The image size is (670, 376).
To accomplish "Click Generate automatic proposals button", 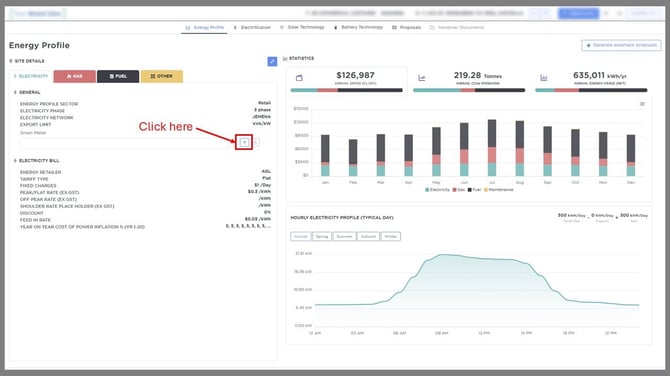I will tap(621, 45).
